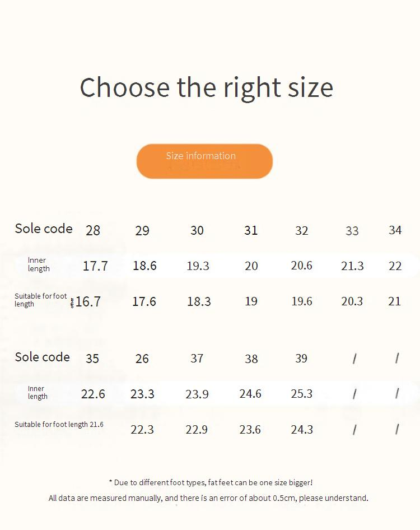This screenshot has height=530, width=420.
Task: Select sole code 28 in the first table
Action: [93, 230]
